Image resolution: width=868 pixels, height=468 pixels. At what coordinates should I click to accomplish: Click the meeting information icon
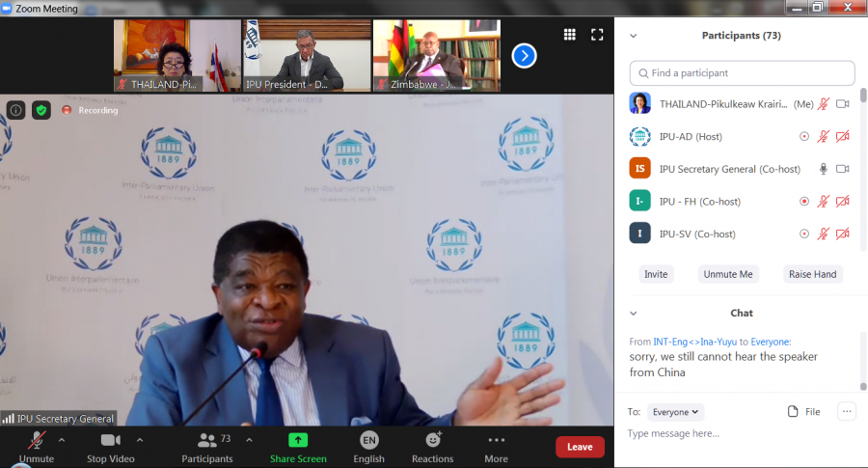point(16,110)
